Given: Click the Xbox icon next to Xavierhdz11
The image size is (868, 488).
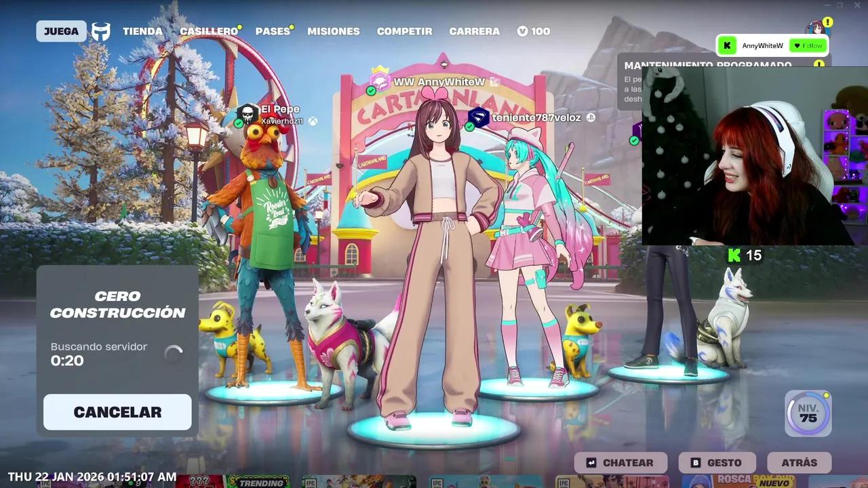Looking at the screenshot, I should click(313, 121).
